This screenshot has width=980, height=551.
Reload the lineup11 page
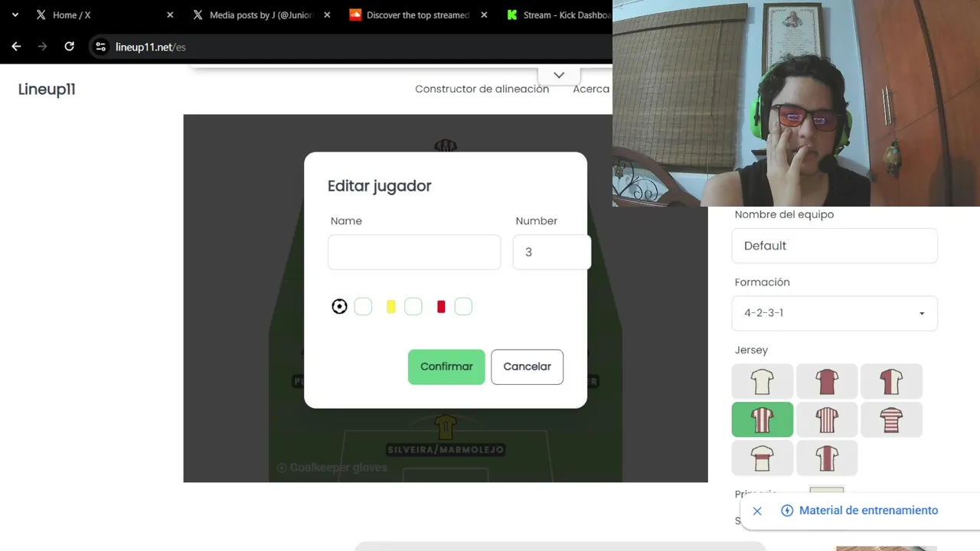click(x=69, y=47)
